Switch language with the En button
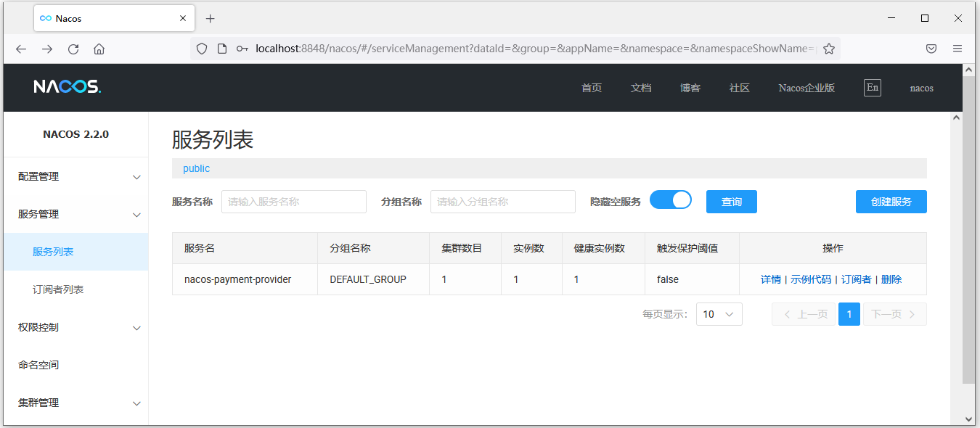980x428 pixels. point(873,88)
